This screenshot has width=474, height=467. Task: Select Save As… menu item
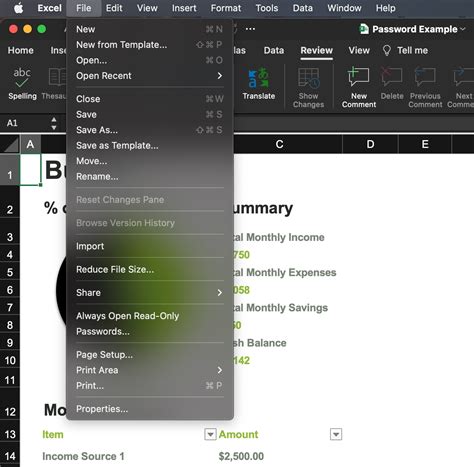click(x=150, y=130)
